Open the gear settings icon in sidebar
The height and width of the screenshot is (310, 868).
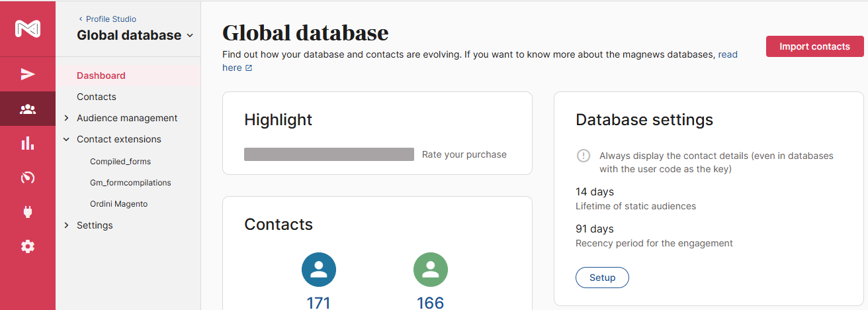tap(28, 246)
